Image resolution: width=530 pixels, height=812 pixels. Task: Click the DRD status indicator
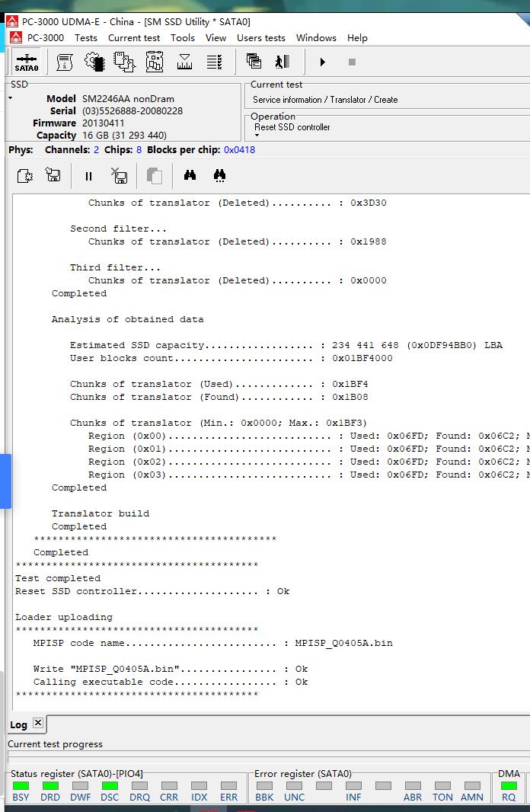click(50, 785)
